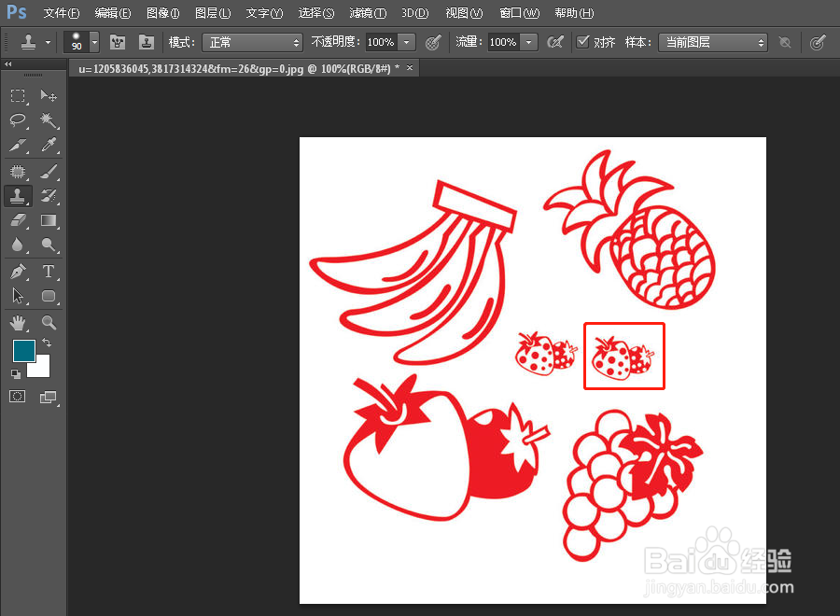
Task: Open the Type menu
Action: coord(264,13)
